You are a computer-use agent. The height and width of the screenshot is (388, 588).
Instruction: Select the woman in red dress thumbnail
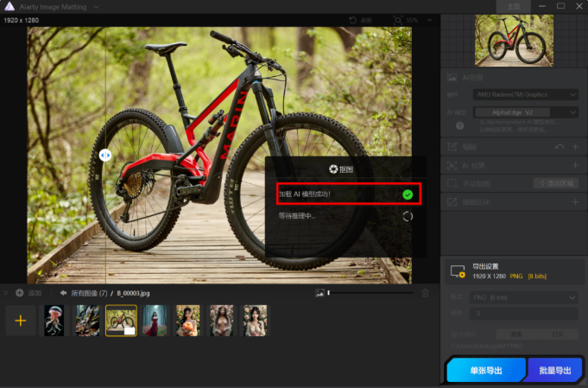coord(155,321)
